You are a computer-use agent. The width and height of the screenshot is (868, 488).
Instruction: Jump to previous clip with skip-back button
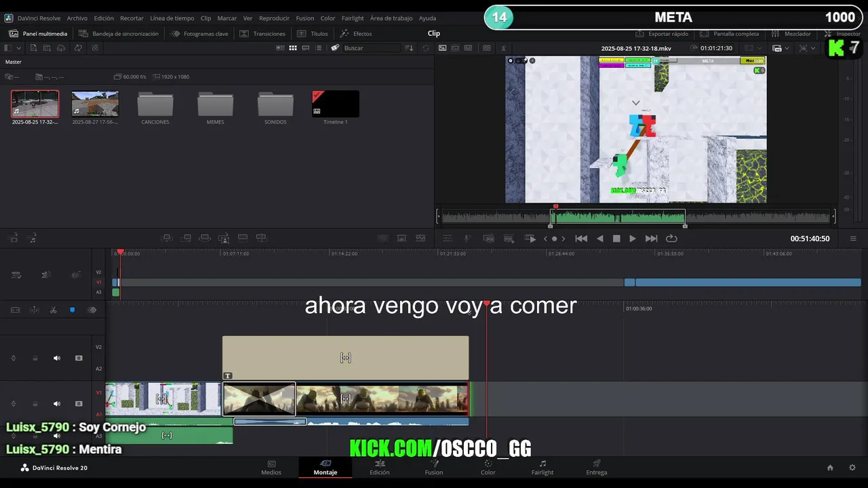tap(581, 239)
